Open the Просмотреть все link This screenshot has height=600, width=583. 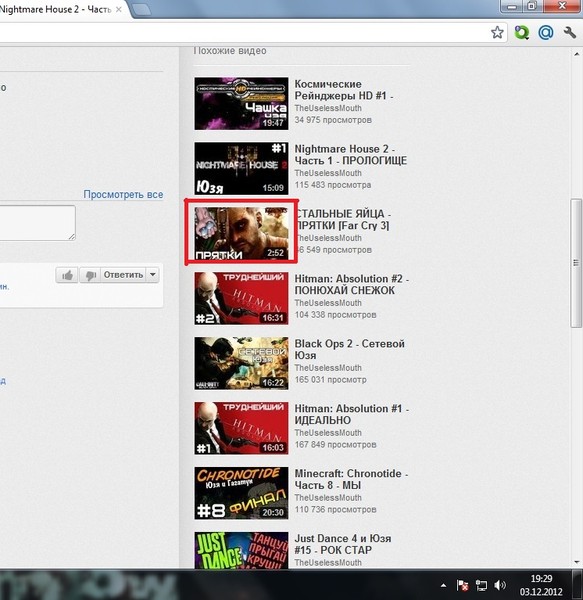pos(123,194)
